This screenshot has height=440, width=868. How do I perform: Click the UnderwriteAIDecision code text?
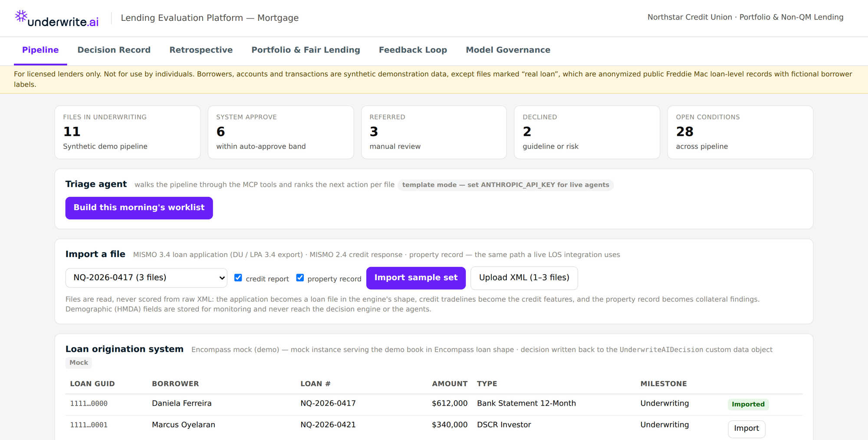click(661, 350)
